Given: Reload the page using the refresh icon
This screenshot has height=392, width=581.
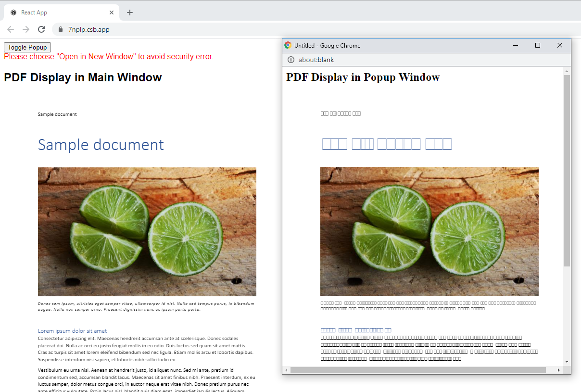Looking at the screenshot, I should point(41,29).
